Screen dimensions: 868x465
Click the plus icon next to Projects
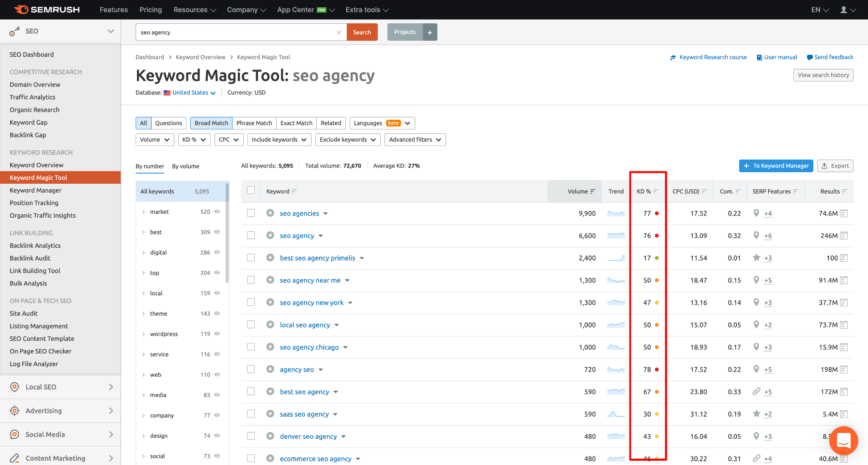pos(430,32)
